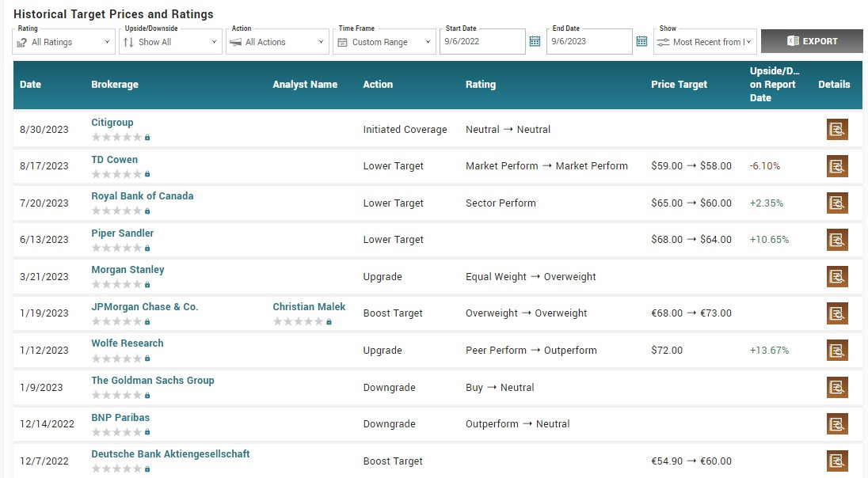868x478 pixels.
Task: View report details for Royal Bank of Canada
Action: [837, 203]
